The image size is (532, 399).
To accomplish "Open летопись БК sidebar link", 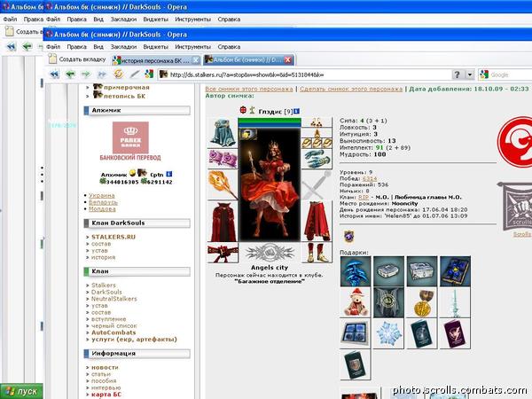I will [124, 96].
